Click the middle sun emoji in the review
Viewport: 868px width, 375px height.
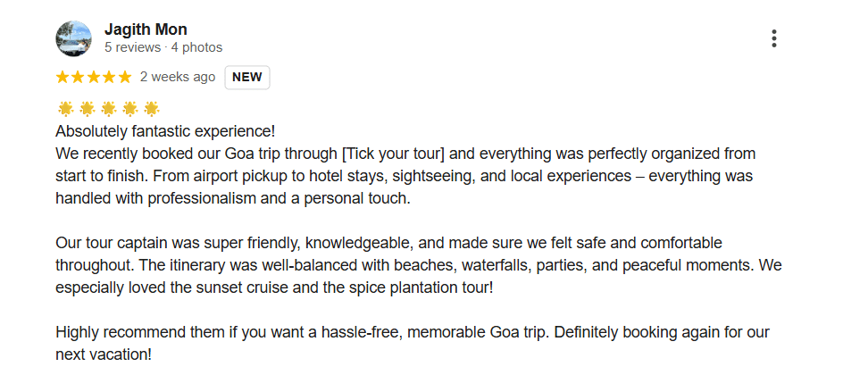pyautogui.click(x=108, y=109)
